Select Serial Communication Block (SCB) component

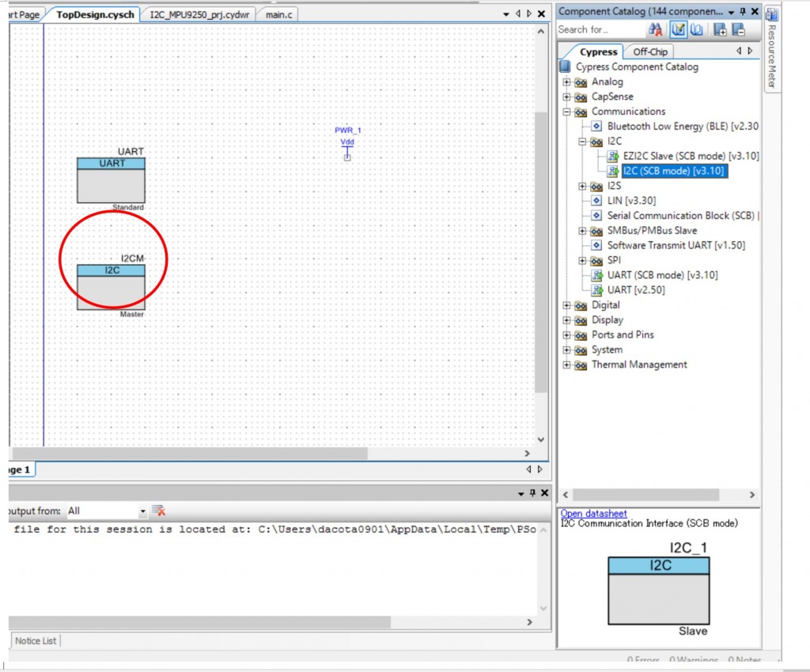(x=681, y=216)
